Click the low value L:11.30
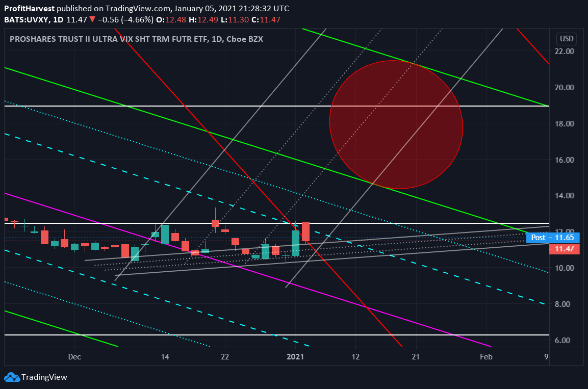 [x=235, y=19]
